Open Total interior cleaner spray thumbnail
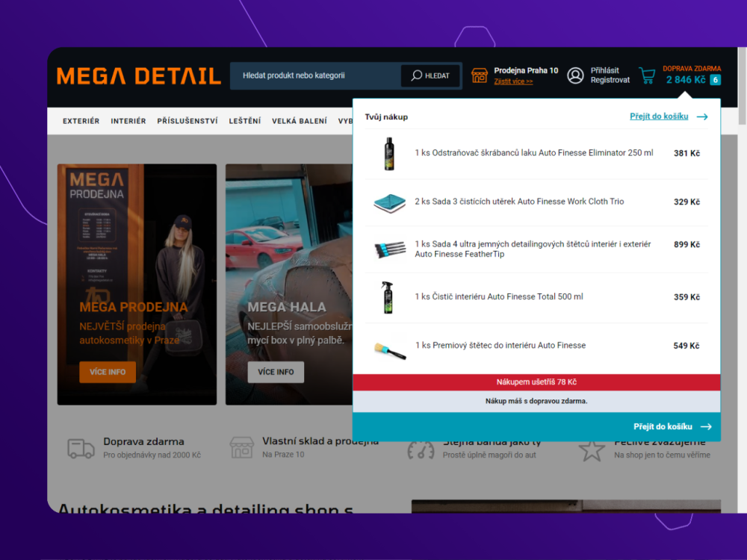747x560 pixels. point(389,297)
